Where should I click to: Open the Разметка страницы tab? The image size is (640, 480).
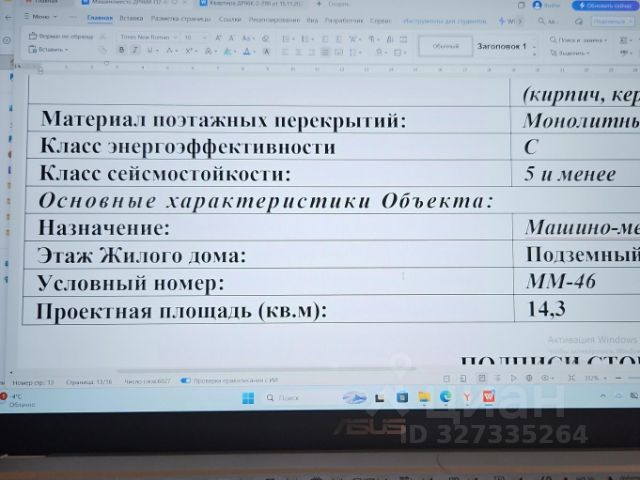coord(180,19)
